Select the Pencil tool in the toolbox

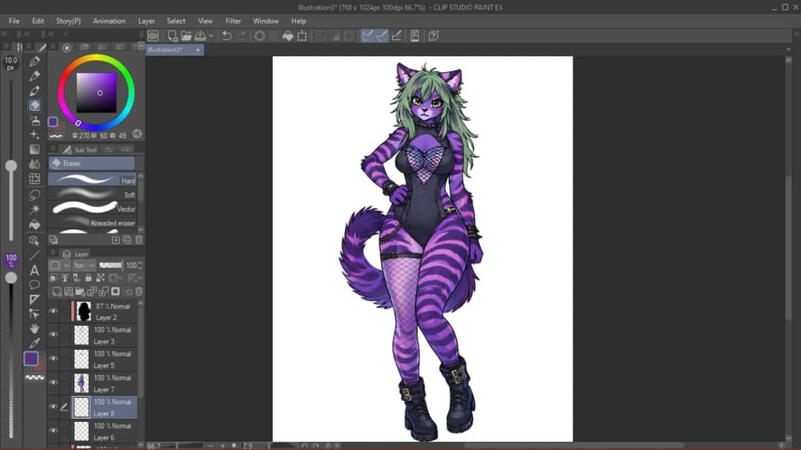coord(34,76)
